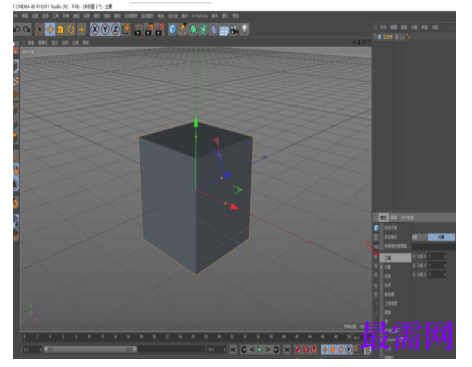Click the green Subdivision Surface generator icon
The image size is (472, 367).
tap(193, 30)
